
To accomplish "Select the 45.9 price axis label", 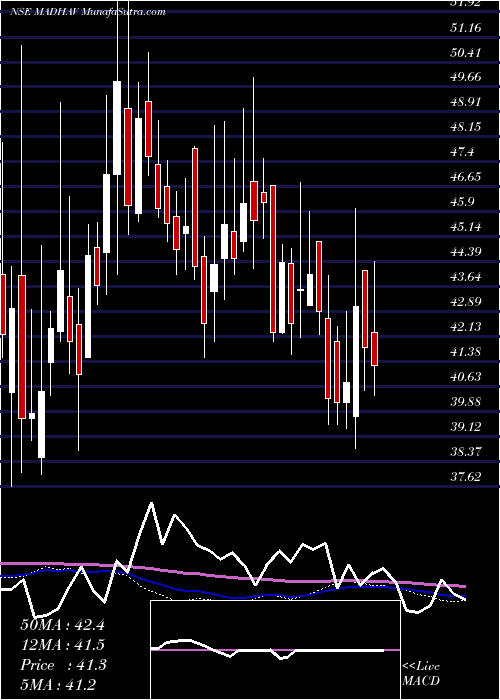I will pos(462,202).
